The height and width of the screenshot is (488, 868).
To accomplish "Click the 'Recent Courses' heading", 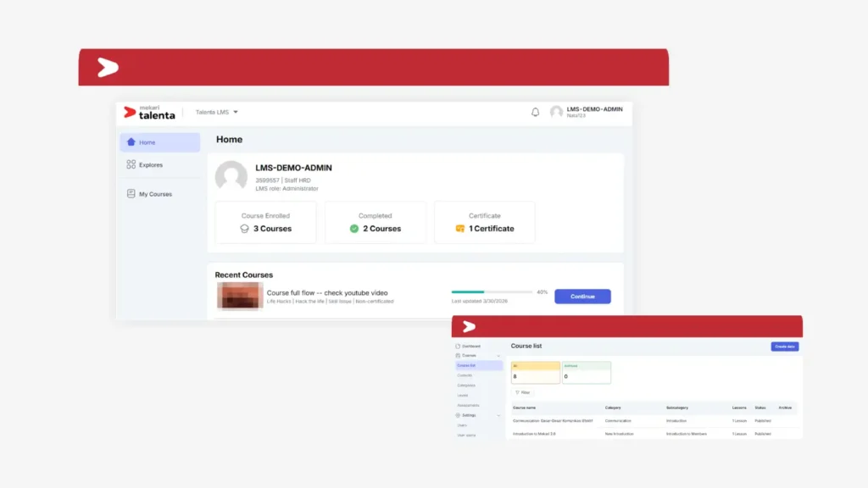I will point(243,275).
